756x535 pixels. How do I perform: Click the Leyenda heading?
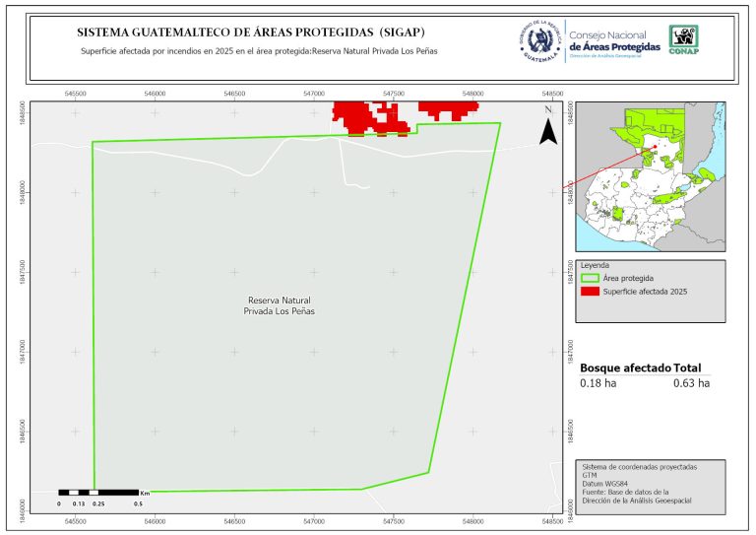(596, 266)
